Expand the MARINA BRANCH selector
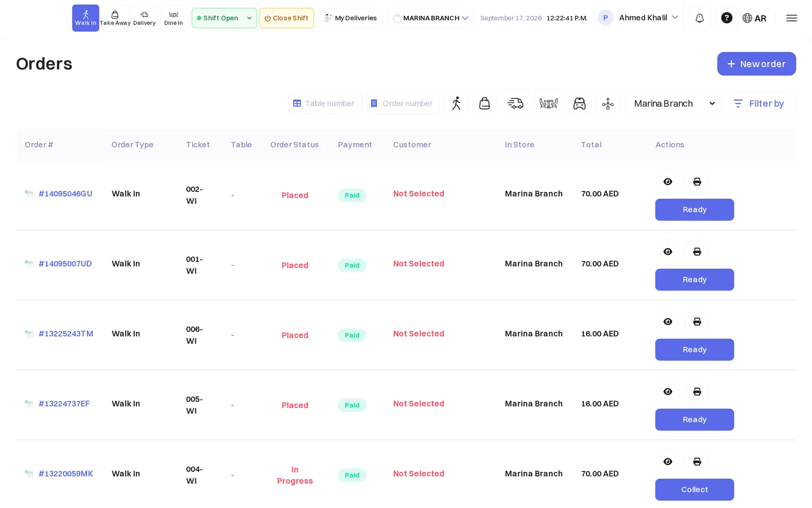The width and height of the screenshot is (812, 508). point(430,18)
